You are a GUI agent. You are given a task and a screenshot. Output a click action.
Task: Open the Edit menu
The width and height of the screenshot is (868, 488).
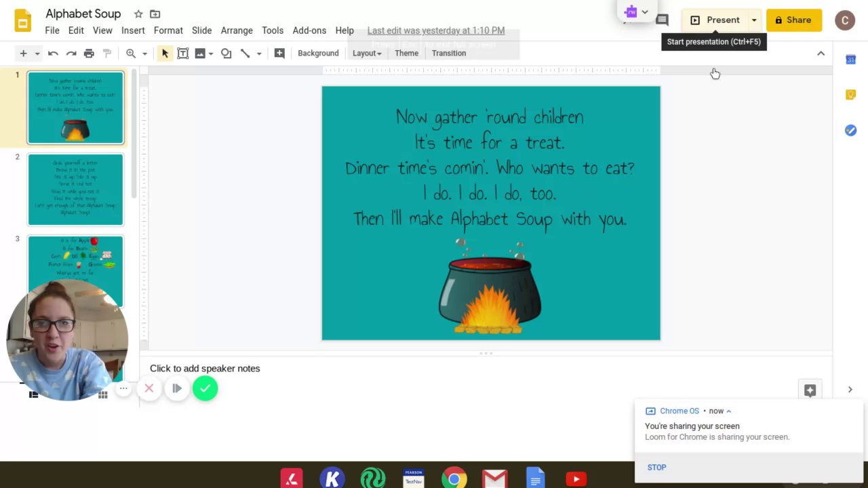point(76,30)
